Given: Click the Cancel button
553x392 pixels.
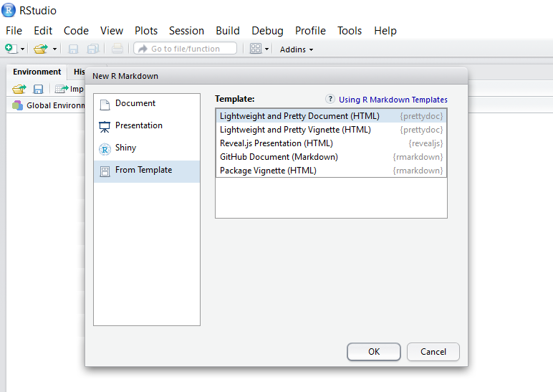Looking at the screenshot, I should pos(433,352).
